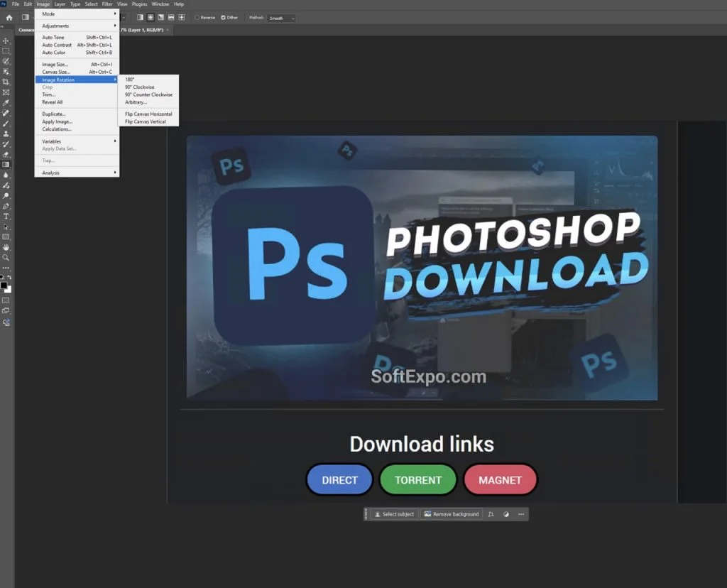Select the Move tool
The width and height of the screenshot is (727, 588).
click(x=6, y=40)
